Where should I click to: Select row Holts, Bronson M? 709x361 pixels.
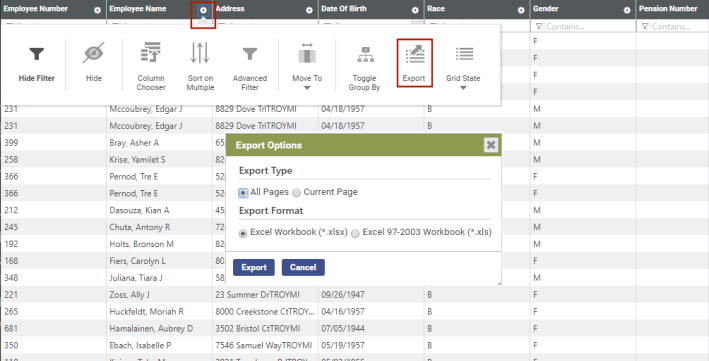(x=142, y=244)
